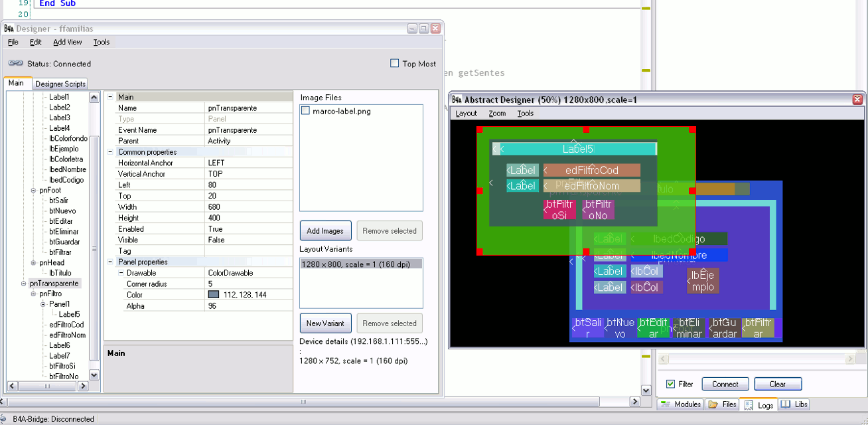Check the marco-label.png image file

306,111
